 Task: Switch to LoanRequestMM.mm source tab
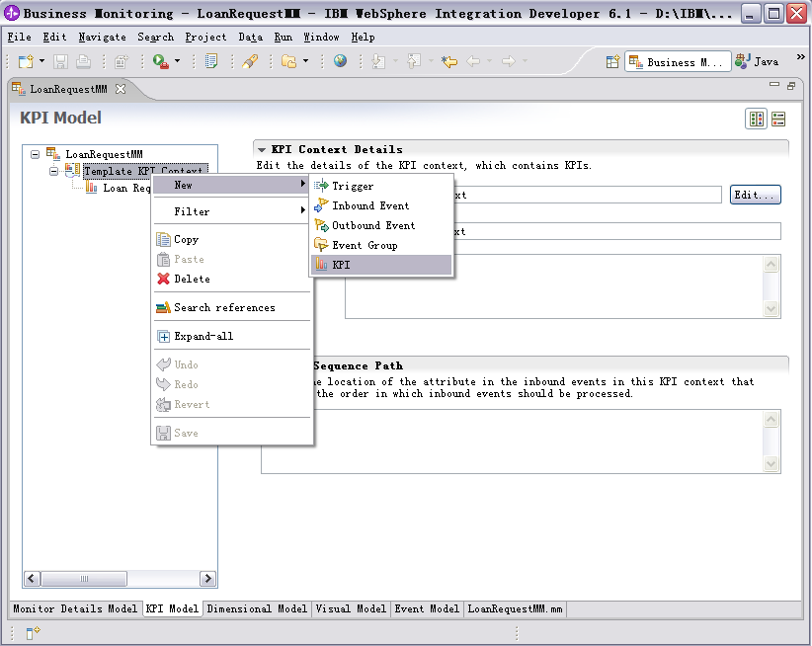[515, 608]
